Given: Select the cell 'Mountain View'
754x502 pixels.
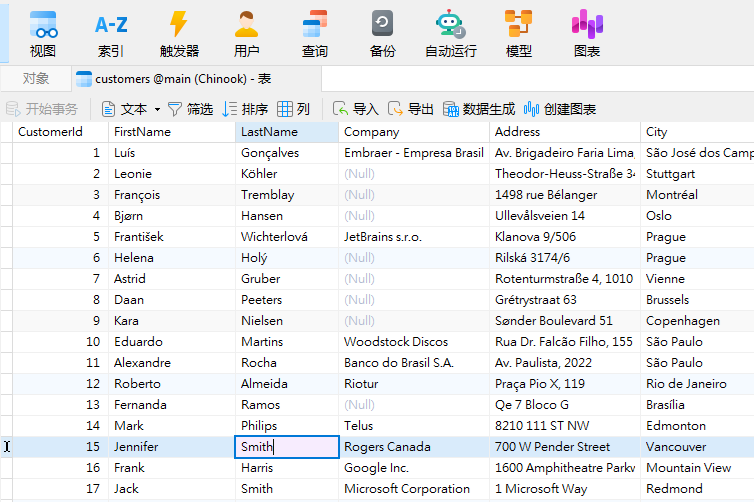Looking at the screenshot, I should (x=697, y=467).
